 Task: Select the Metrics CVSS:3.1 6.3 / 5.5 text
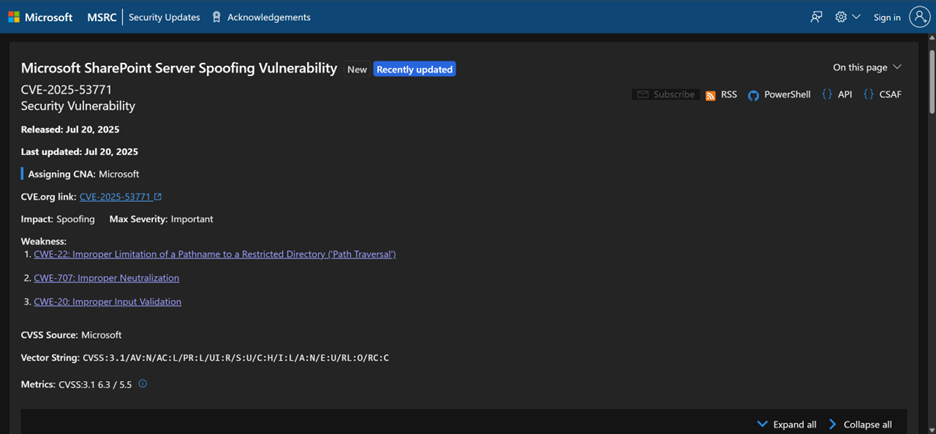pyautogui.click(x=76, y=384)
